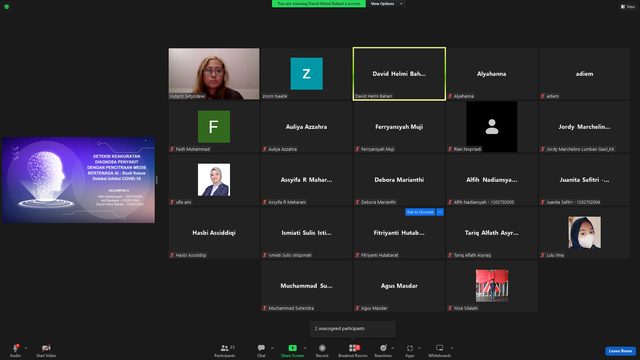The height and width of the screenshot is (360, 640).
Task: Click muted mic icon beside adiem name
Action: point(543,96)
